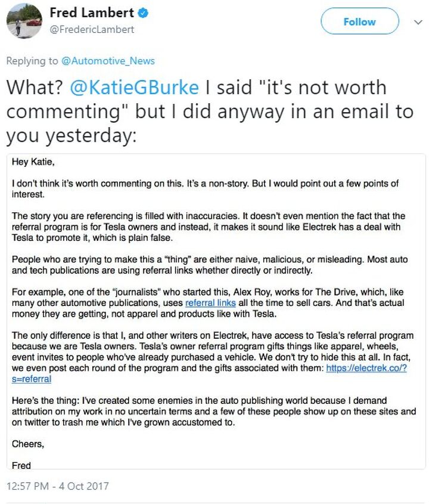Open the @Automotive_News reply link

point(108,61)
